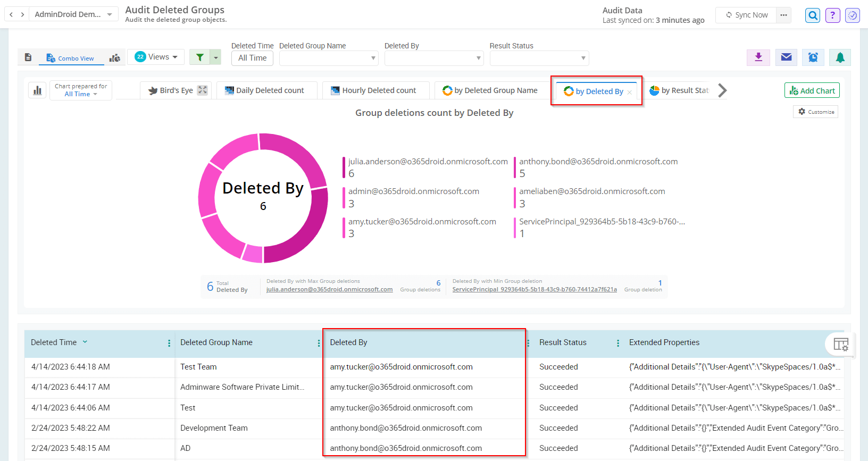The image size is (868, 461).
Task: Click the Customize chart button
Action: coord(816,112)
